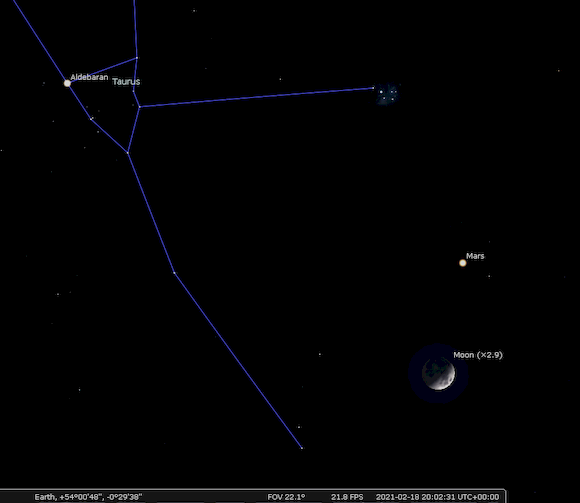Image resolution: width=580 pixels, height=503 pixels.
Task: Select the Taurus star joining Aldebaran's upper line
Action: coord(137,58)
